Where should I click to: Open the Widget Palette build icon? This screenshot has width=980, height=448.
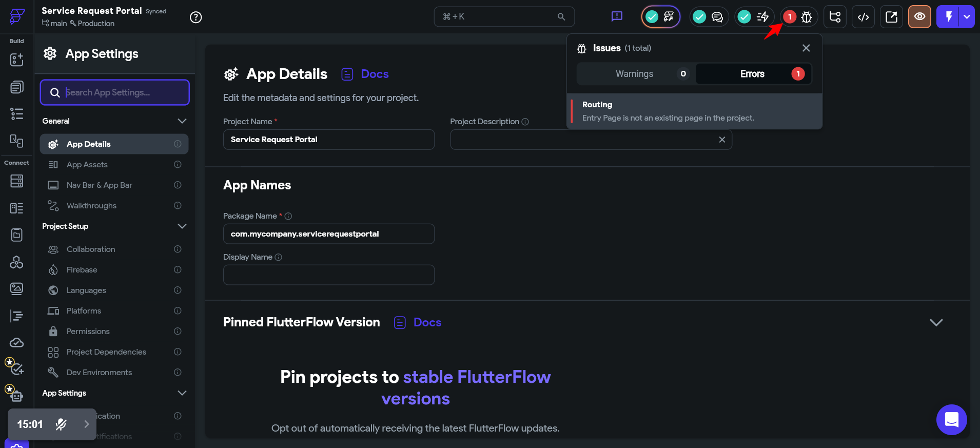[x=17, y=60]
